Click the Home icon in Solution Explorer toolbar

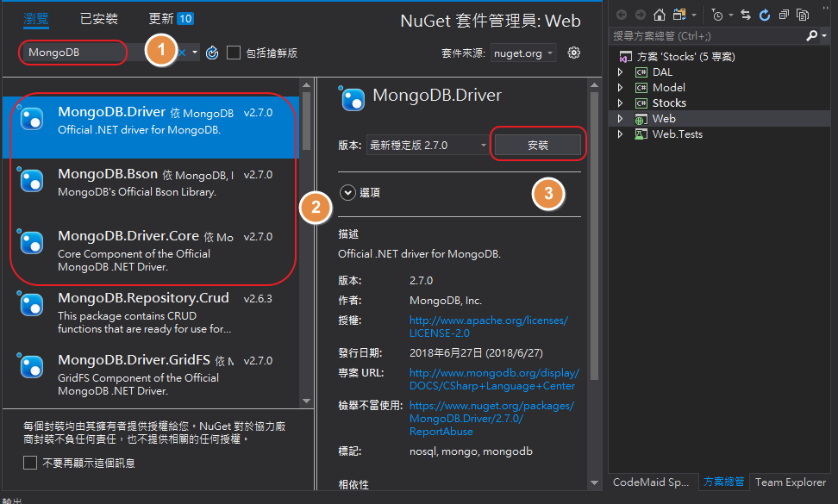tap(660, 15)
